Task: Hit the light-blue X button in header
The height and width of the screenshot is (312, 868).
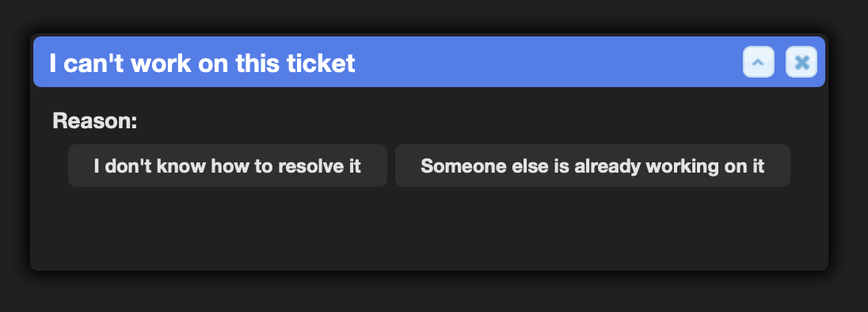Action: click(x=801, y=62)
